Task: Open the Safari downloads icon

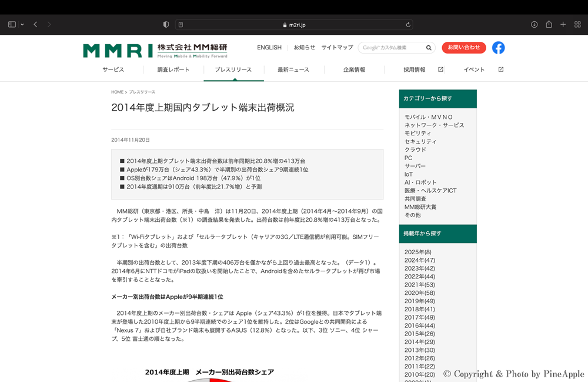Action: [x=534, y=25]
